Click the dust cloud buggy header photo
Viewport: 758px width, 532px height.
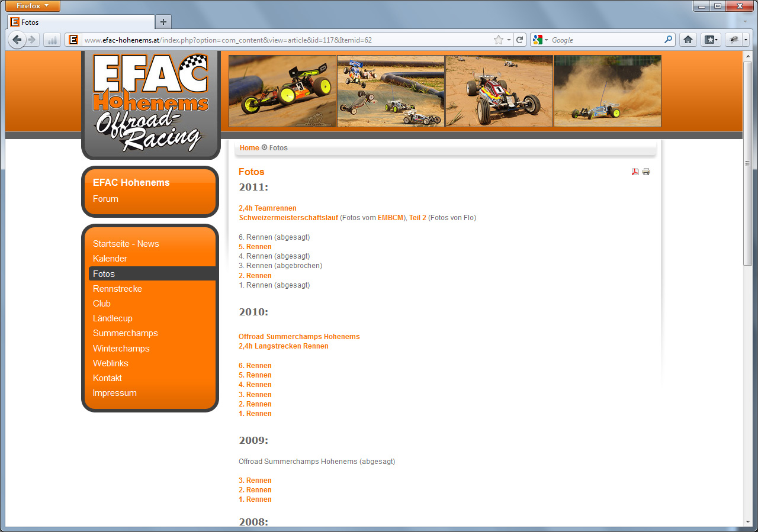608,91
